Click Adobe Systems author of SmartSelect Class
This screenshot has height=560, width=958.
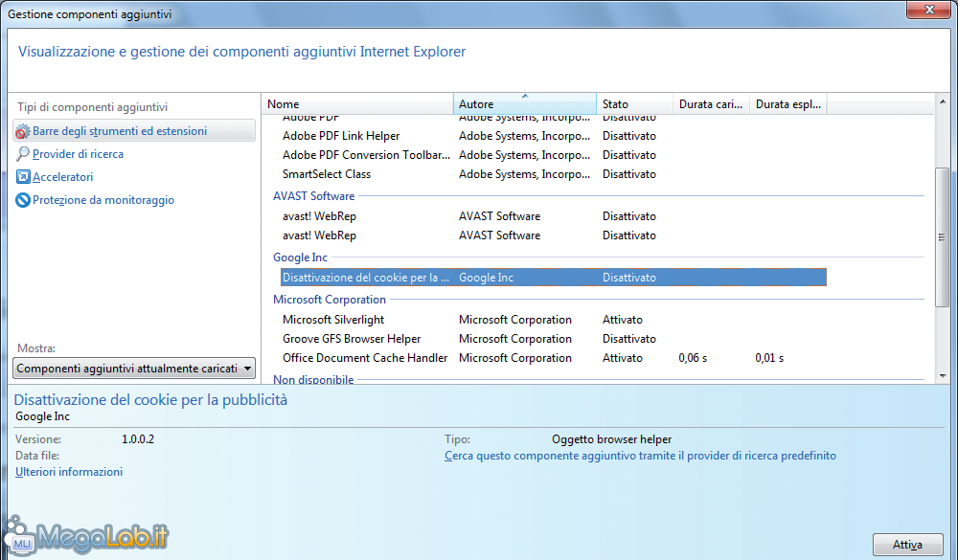coord(524,174)
